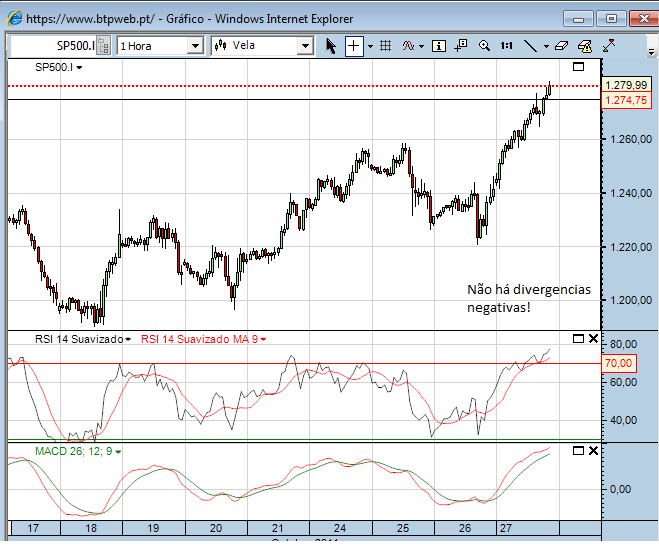Click the Internet Explorer logo icon
This screenshot has width=659, height=546.
[x=14, y=18]
